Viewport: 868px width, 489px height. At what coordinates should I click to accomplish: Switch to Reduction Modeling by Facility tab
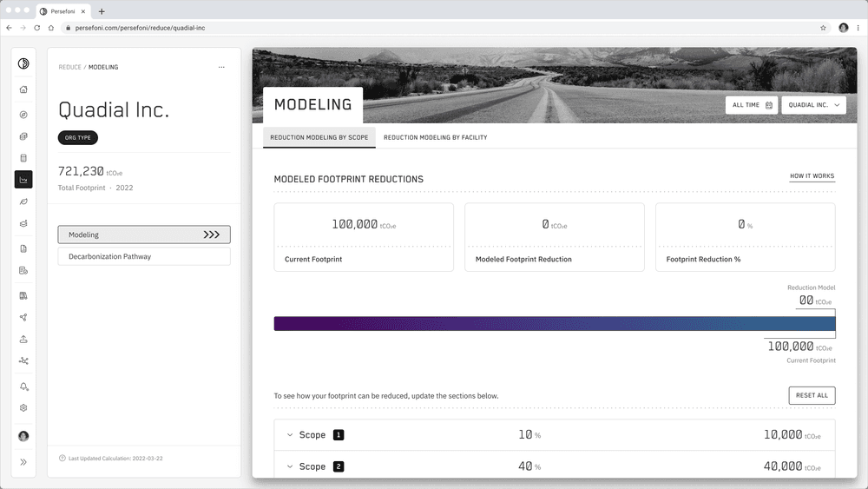click(x=435, y=137)
